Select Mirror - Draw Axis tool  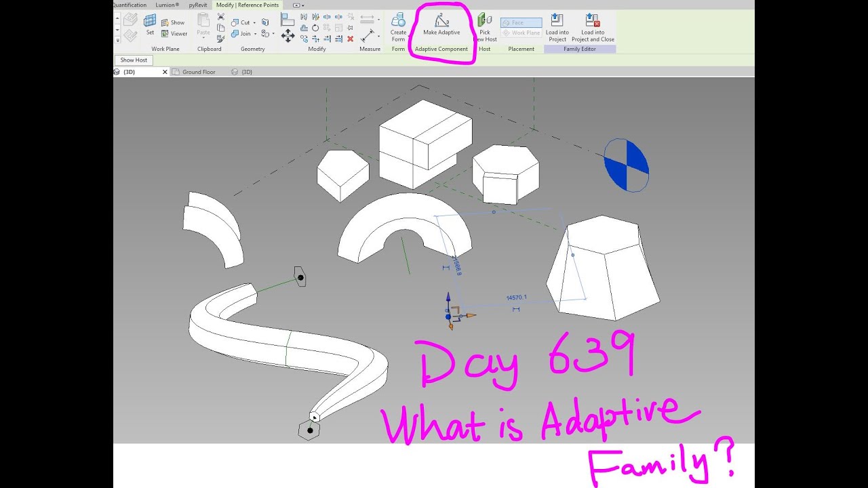(315, 16)
